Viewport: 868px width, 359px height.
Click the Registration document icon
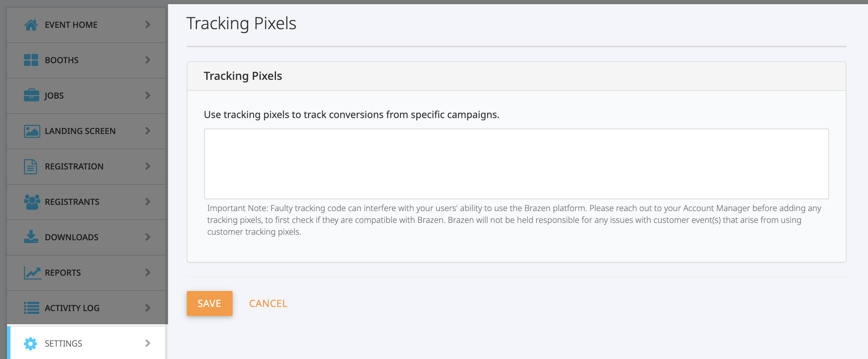tap(31, 167)
